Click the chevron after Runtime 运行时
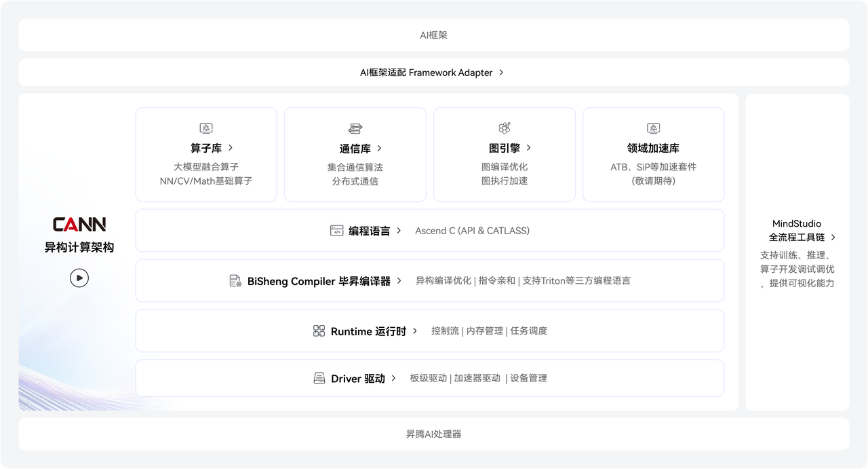868x469 pixels. 415,331
